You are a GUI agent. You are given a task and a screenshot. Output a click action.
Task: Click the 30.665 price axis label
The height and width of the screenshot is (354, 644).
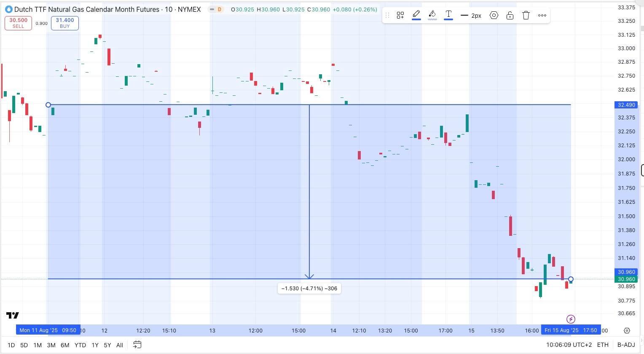(x=626, y=313)
